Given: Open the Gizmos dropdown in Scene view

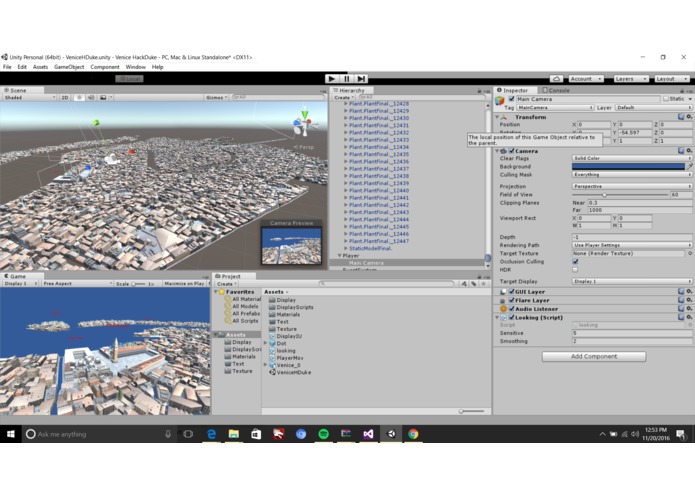Looking at the screenshot, I should tap(216, 97).
